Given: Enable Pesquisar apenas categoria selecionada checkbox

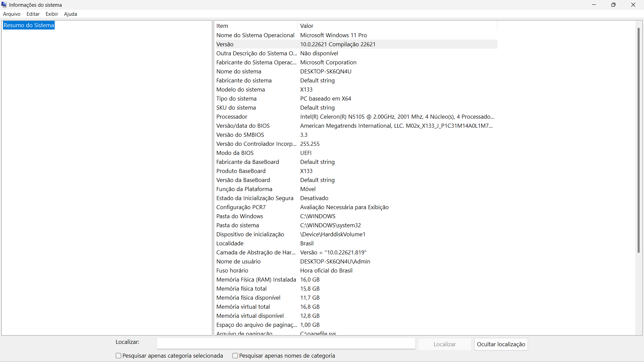Looking at the screenshot, I should pyautogui.click(x=118, y=356).
